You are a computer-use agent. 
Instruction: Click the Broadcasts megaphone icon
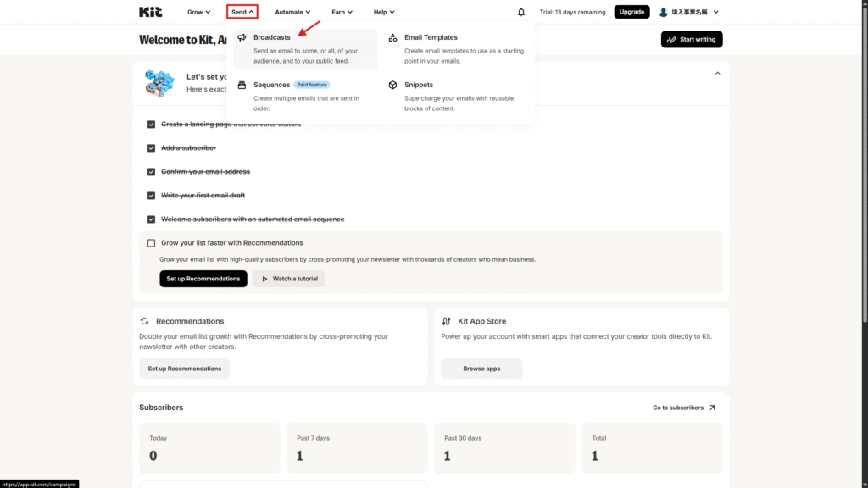tap(242, 38)
